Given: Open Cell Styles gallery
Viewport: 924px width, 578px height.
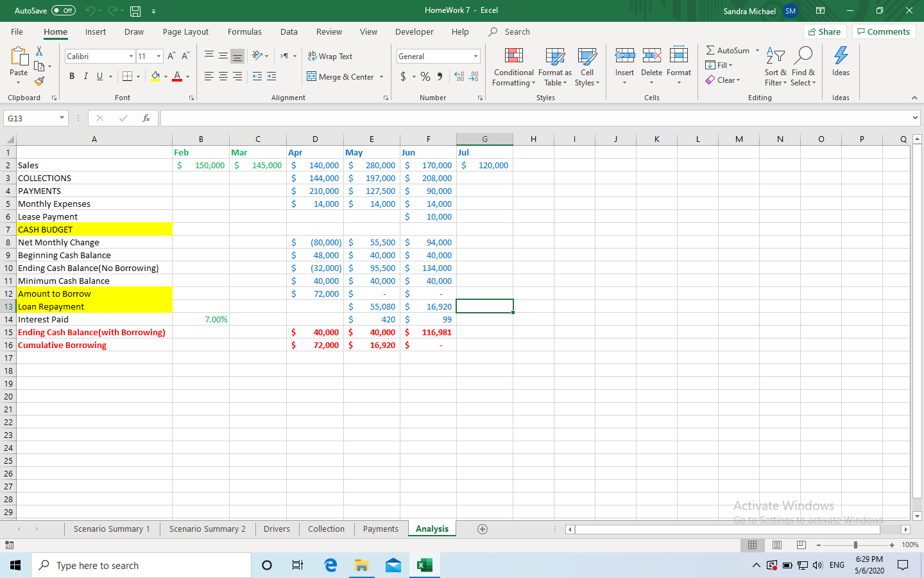Looking at the screenshot, I should click(587, 67).
